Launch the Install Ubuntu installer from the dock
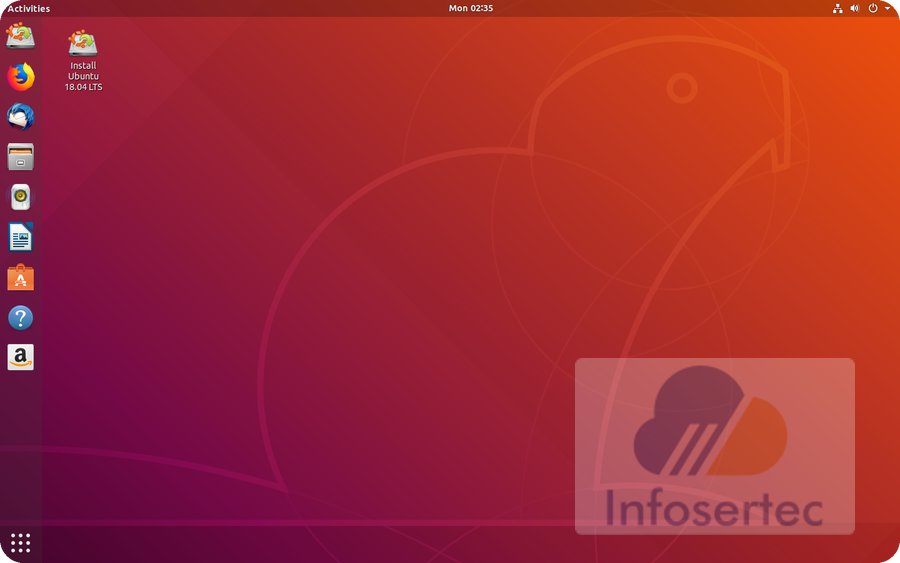The width and height of the screenshot is (900, 563). [20, 36]
